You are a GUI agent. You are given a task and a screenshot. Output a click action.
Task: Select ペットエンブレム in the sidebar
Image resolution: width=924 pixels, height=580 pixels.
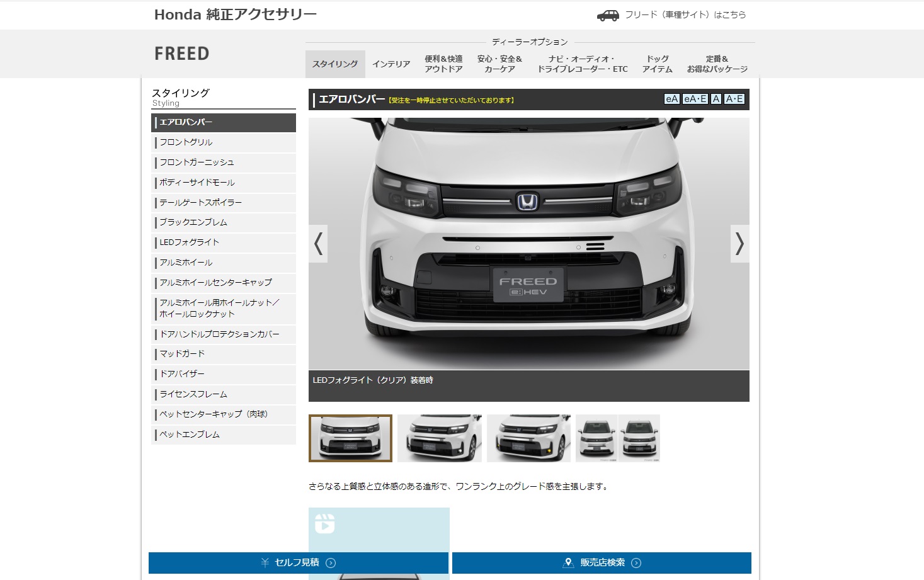tap(224, 435)
